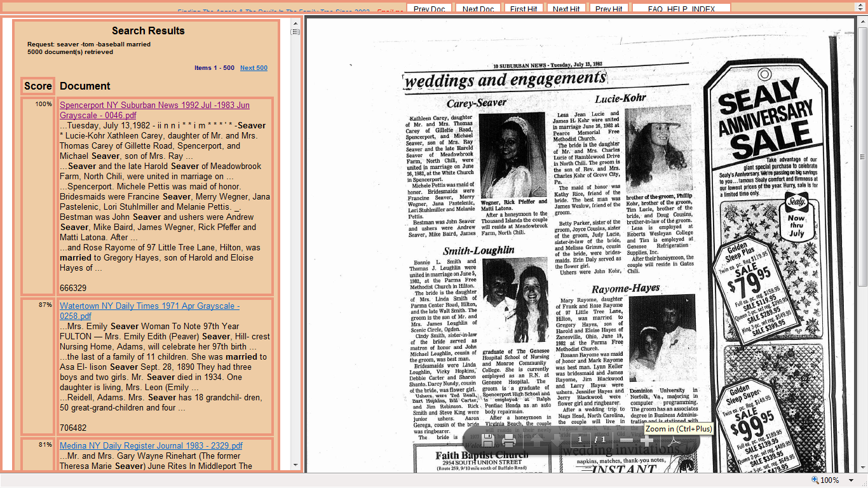Open the browser zoom level dropdown arrow
This screenshot has width=868, height=488.
tap(852, 480)
